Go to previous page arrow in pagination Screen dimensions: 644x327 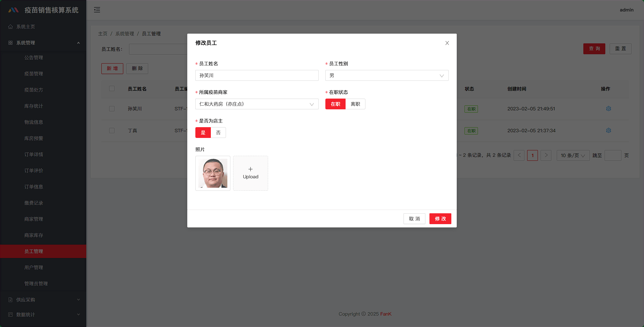click(519, 155)
